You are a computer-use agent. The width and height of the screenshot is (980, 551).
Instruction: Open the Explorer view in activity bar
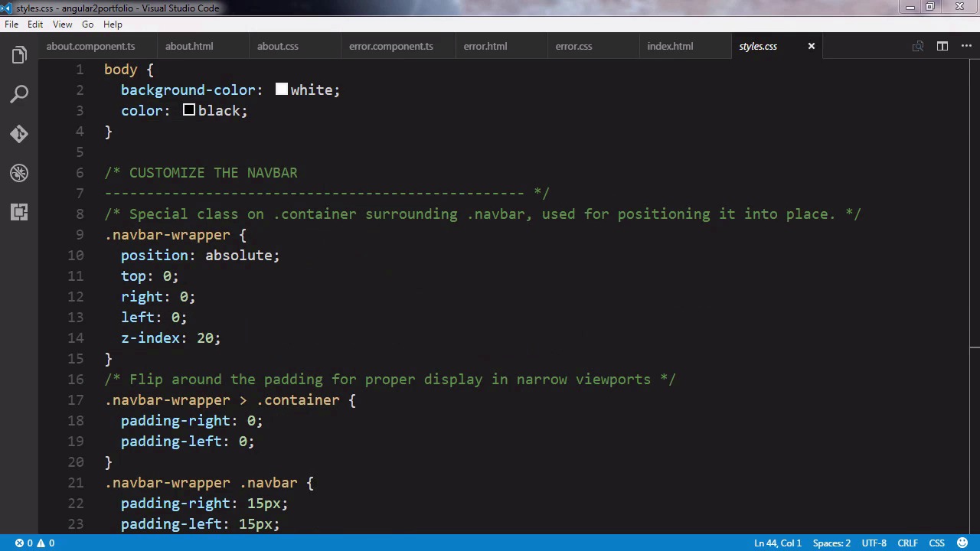tap(19, 55)
